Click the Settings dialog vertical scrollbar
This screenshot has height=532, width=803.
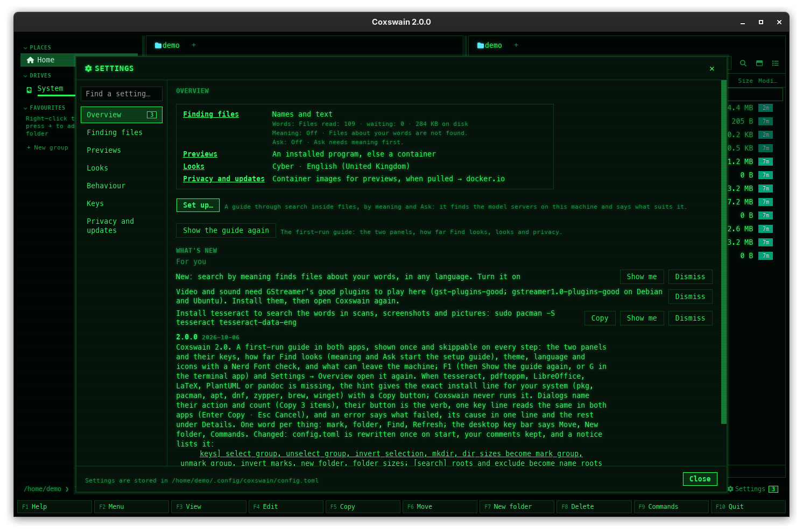pyautogui.click(x=724, y=252)
